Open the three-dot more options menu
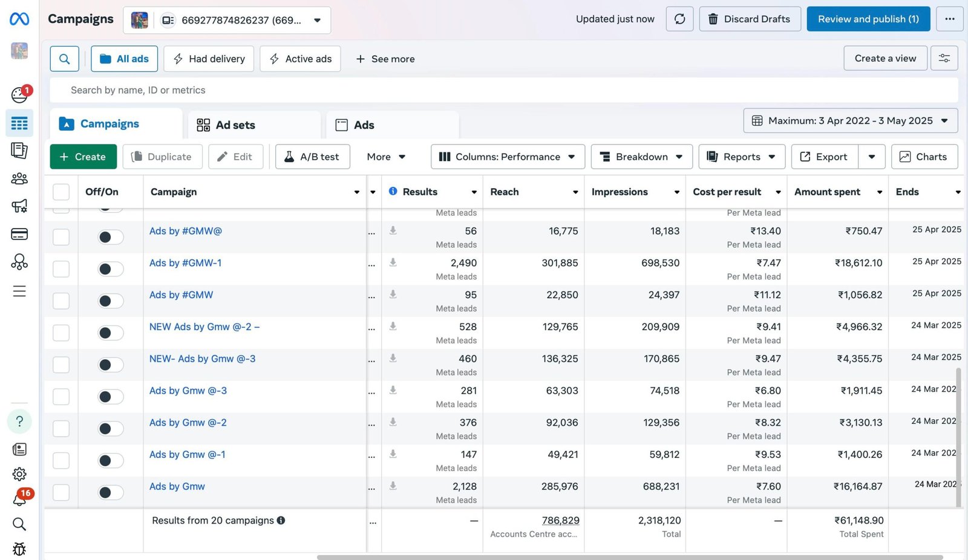968x560 pixels. coord(949,19)
